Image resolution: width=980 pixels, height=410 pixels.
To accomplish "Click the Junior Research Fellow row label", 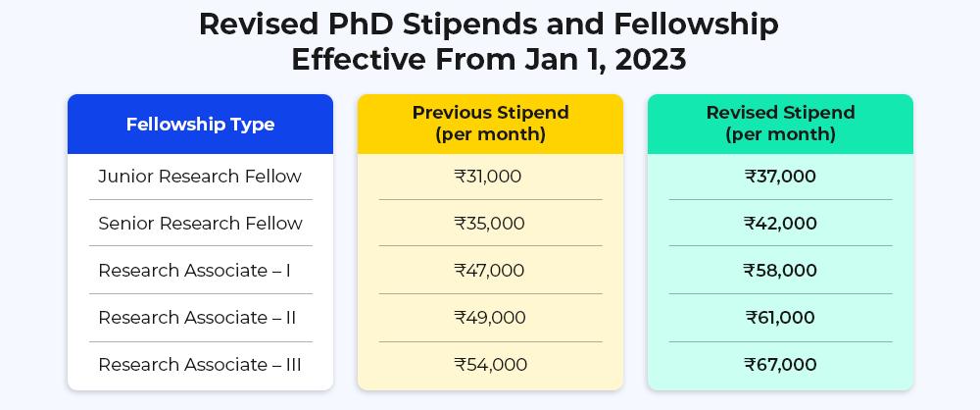I will coord(200,177).
